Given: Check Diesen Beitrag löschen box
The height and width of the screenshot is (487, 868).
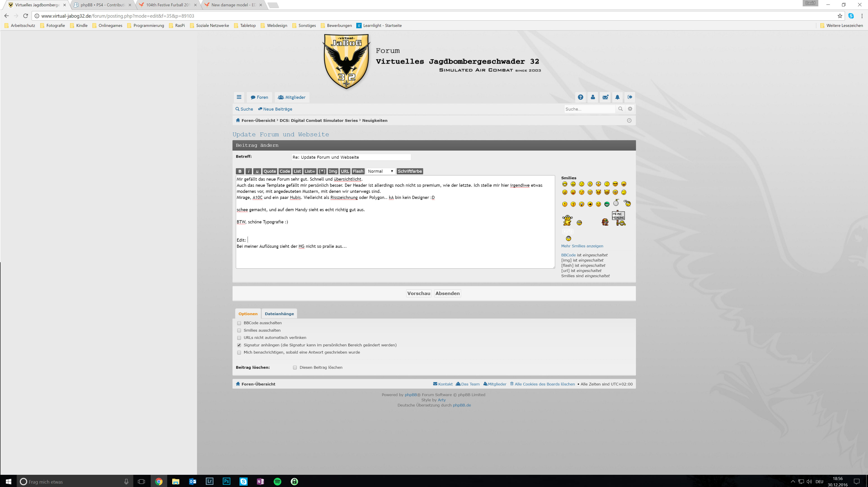Looking at the screenshot, I should coord(295,368).
